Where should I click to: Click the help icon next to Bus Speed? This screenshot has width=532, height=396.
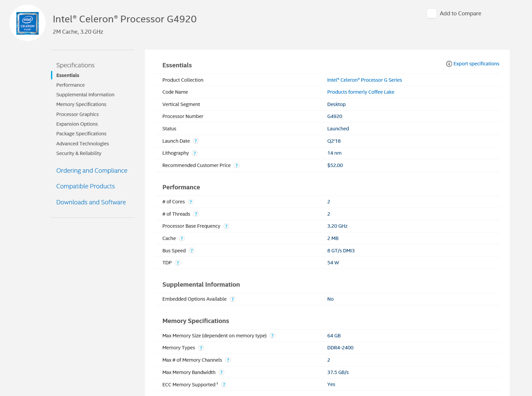point(192,251)
